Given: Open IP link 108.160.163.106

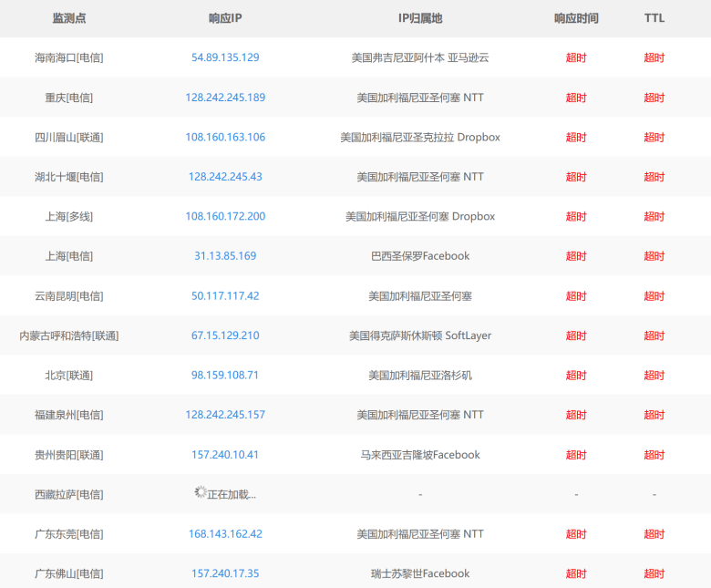Looking at the screenshot, I should pyautogui.click(x=225, y=137).
